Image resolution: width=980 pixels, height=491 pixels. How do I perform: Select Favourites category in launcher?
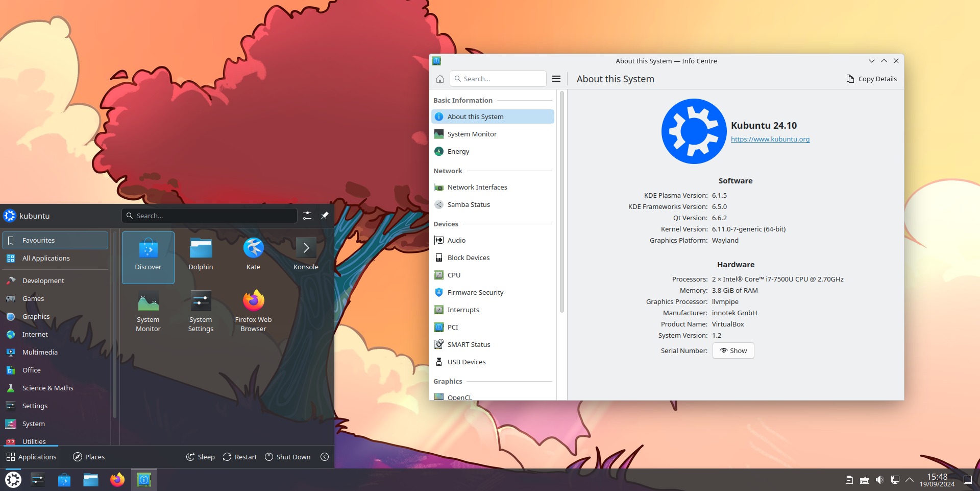click(55, 240)
